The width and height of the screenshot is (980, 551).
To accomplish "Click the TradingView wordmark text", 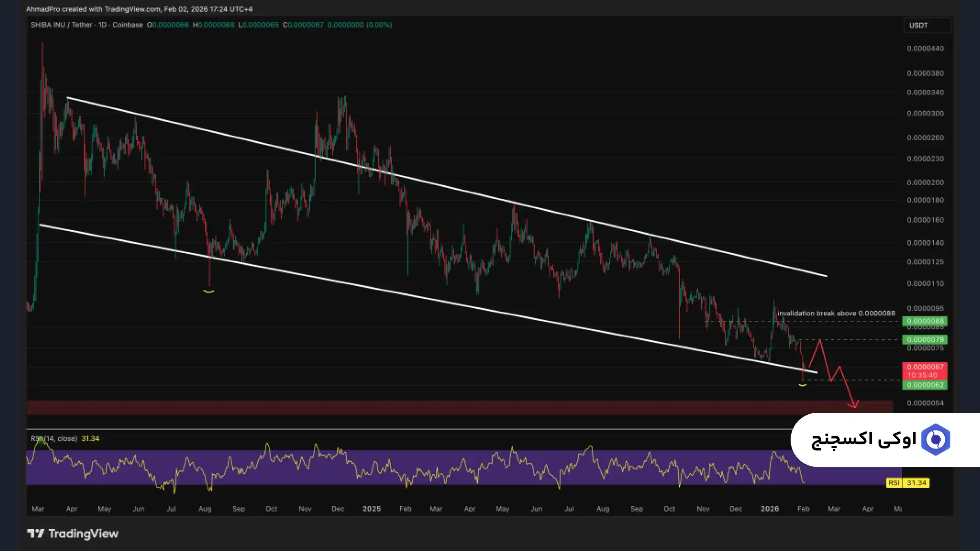I will [x=83, y=534].
